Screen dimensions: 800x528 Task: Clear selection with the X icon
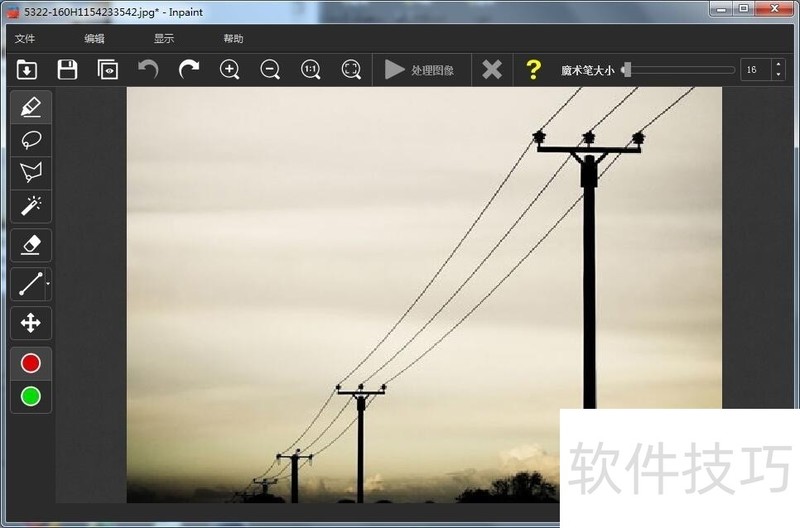point(492,69)
